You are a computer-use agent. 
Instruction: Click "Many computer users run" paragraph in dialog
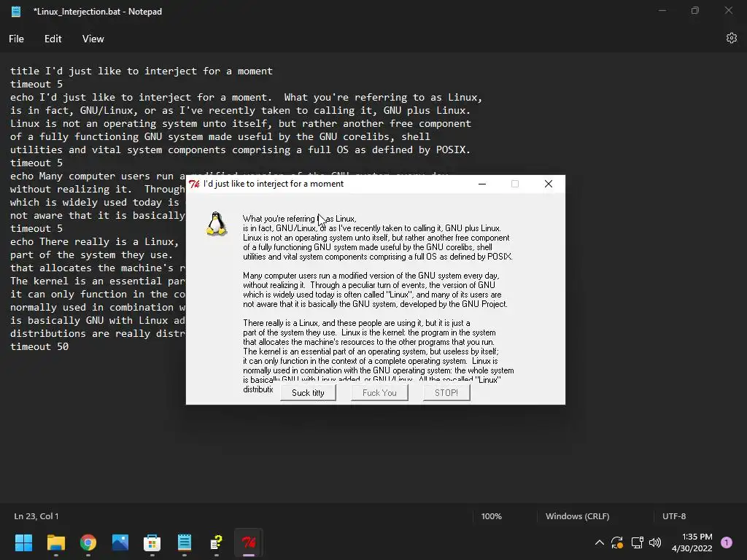[x=376, y=289]
